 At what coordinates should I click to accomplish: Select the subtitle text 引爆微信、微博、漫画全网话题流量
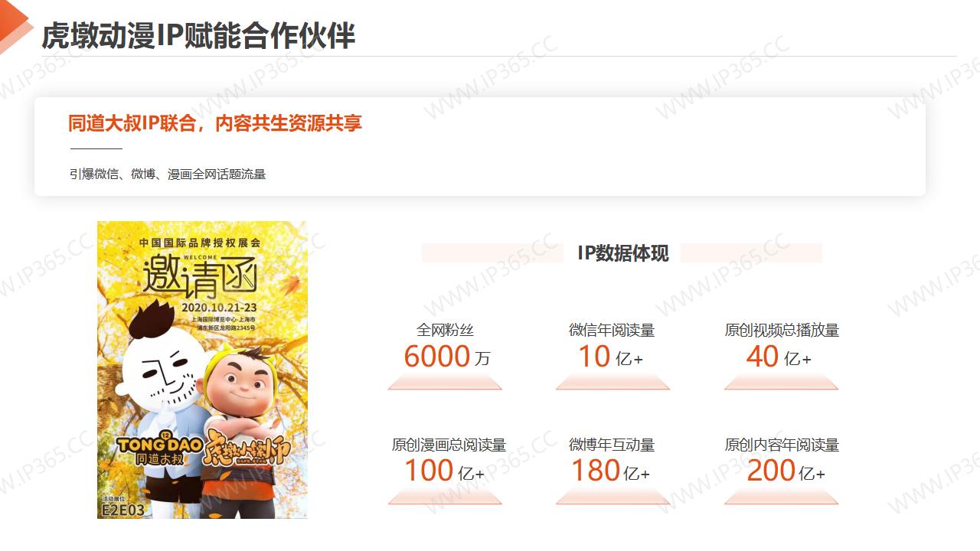168,174
